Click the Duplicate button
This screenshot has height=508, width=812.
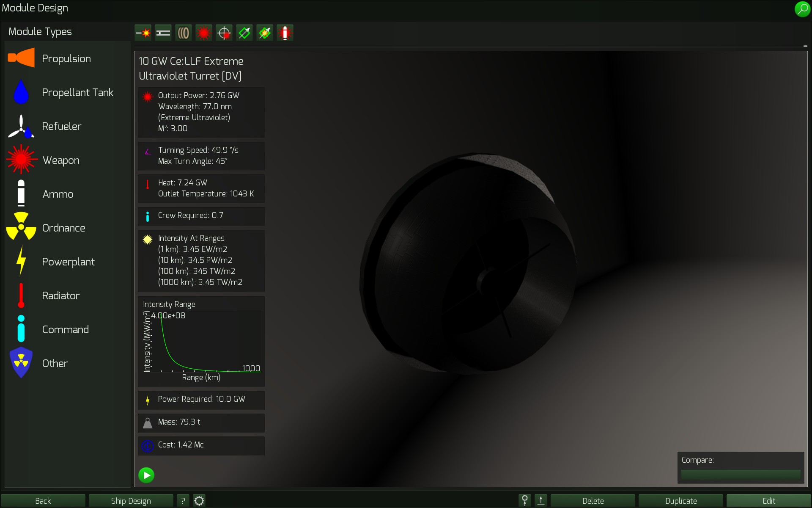click(x=680, y=501)
